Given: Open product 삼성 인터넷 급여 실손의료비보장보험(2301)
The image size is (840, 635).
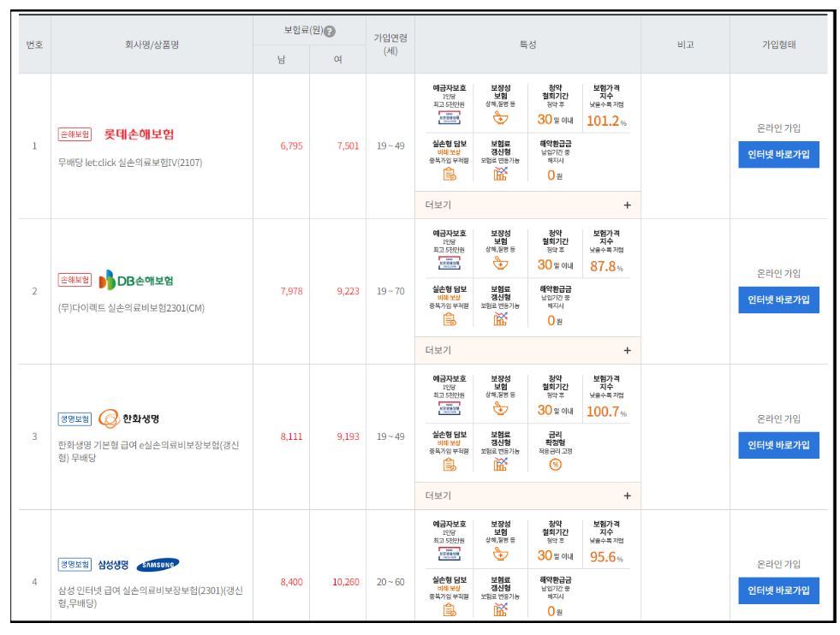Looking at the screenshot, I should tap(151, 596).
